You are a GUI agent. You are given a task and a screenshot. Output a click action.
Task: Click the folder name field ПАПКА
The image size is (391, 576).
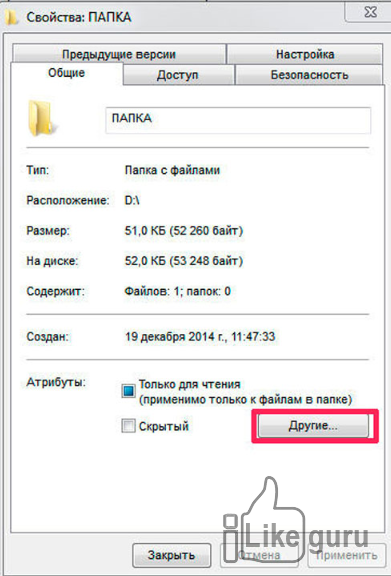pyautogui.click(x=238, y=120)
